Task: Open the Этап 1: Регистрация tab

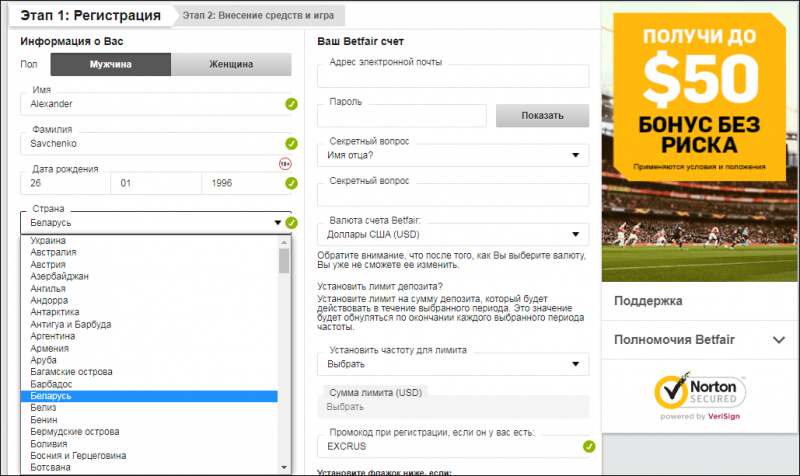Action: coord(91,15)
